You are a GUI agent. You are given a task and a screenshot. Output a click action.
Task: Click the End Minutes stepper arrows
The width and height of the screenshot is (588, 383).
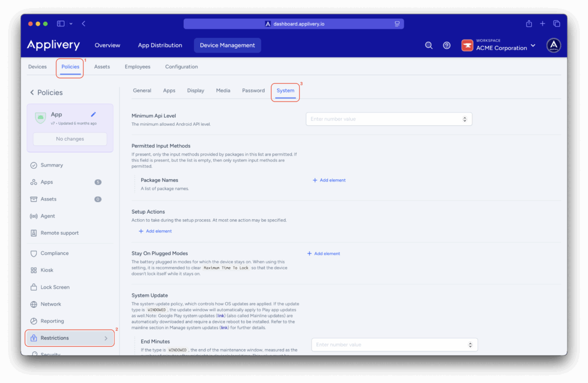(470, 345)
